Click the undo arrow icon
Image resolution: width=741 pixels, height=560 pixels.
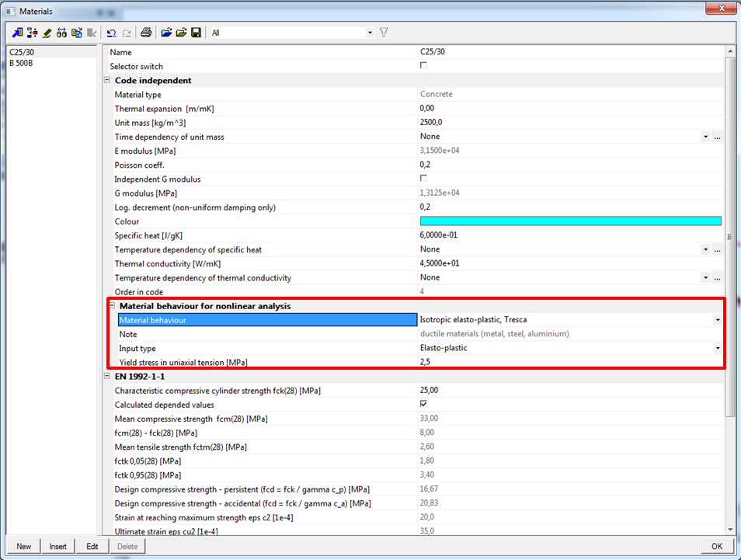click(111, 33)
